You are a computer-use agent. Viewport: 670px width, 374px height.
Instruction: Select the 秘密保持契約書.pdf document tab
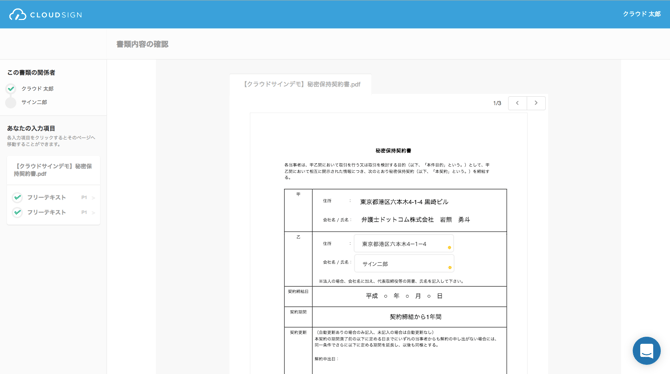point(301,84)
